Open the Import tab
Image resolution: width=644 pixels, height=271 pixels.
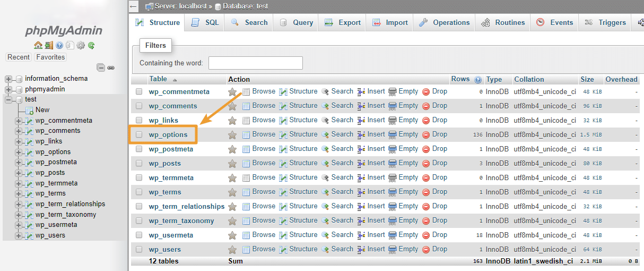[x=390, y=23]
